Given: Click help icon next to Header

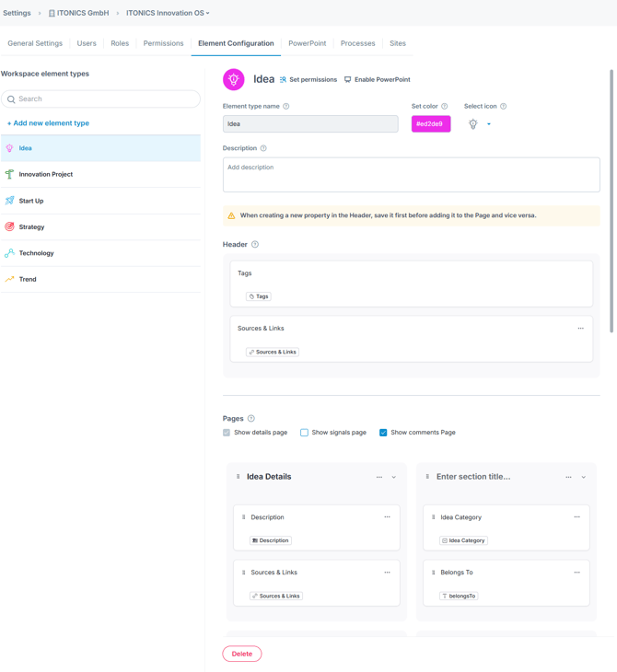Looking at the screenshot, I should (255, 245).
